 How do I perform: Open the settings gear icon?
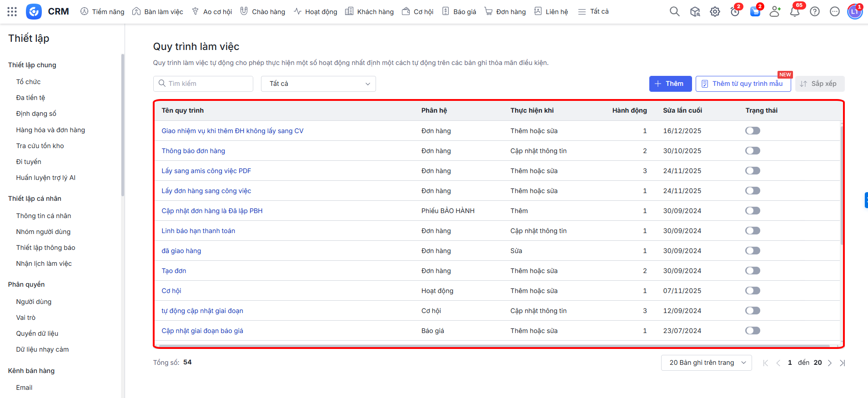(715, 12)
